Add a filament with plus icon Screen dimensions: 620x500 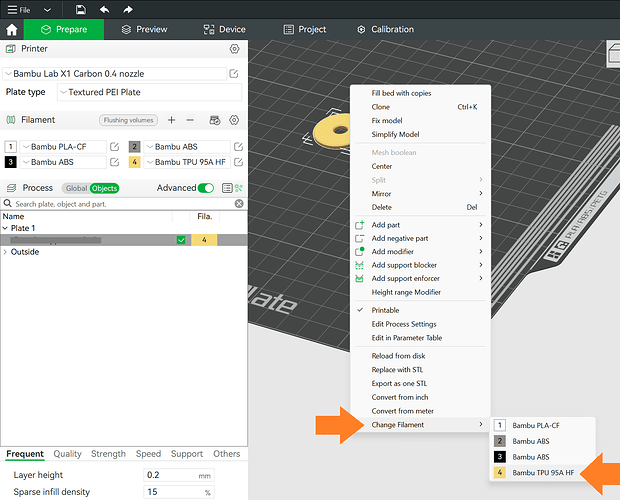pyautogui.click(x=171, y=120)
